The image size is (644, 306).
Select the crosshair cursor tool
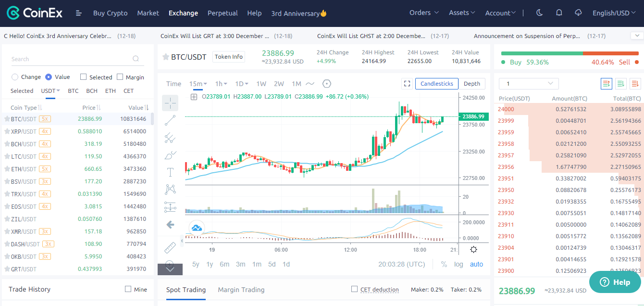coord(170,103)
